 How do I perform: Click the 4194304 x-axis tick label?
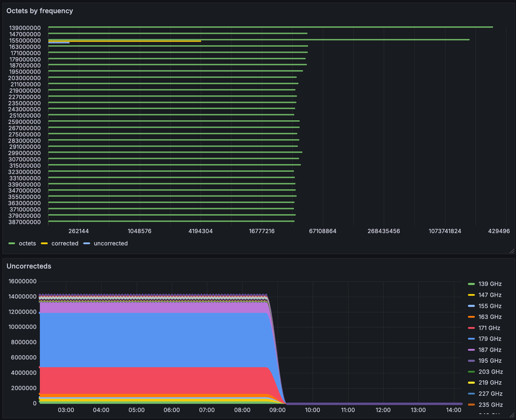[200, 231]
